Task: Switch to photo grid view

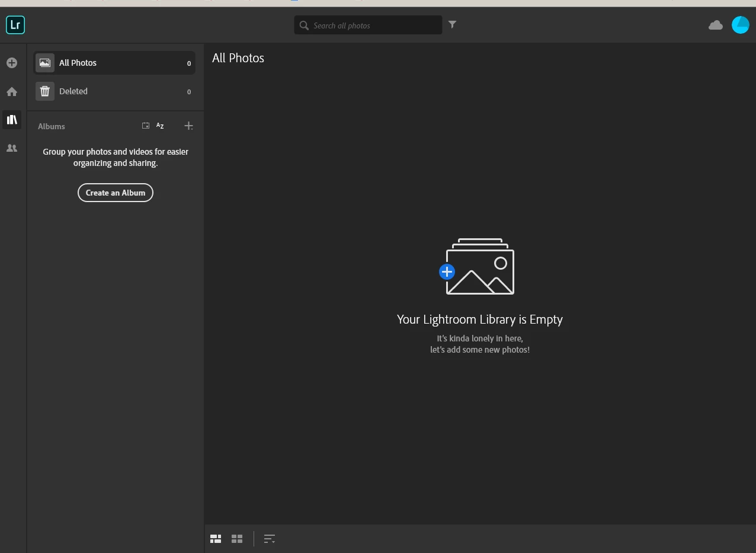Action: pos(216,539)
